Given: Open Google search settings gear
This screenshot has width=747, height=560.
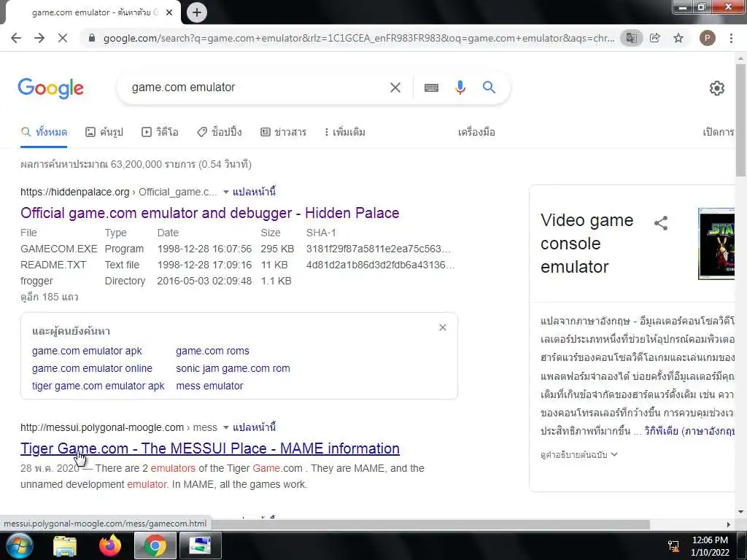Looking at the screenshot, I should point(716,88).
